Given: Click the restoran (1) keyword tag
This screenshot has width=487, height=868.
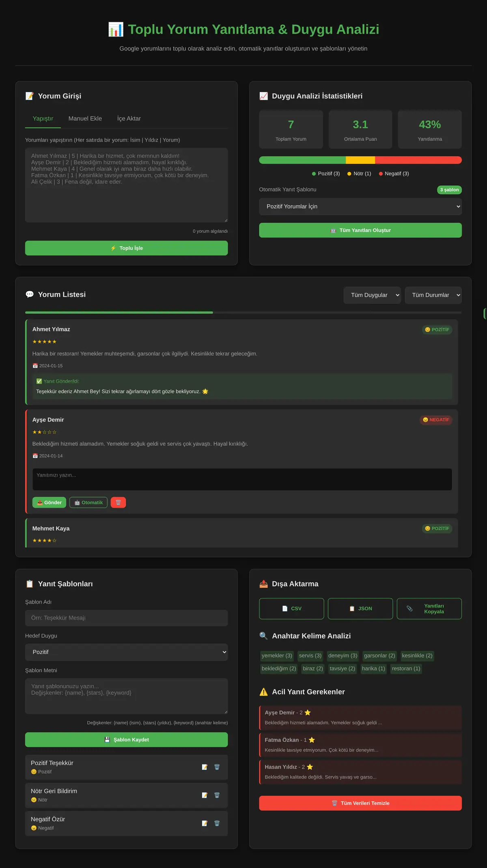Looking at the screenshot, I should tap(406, 668).
